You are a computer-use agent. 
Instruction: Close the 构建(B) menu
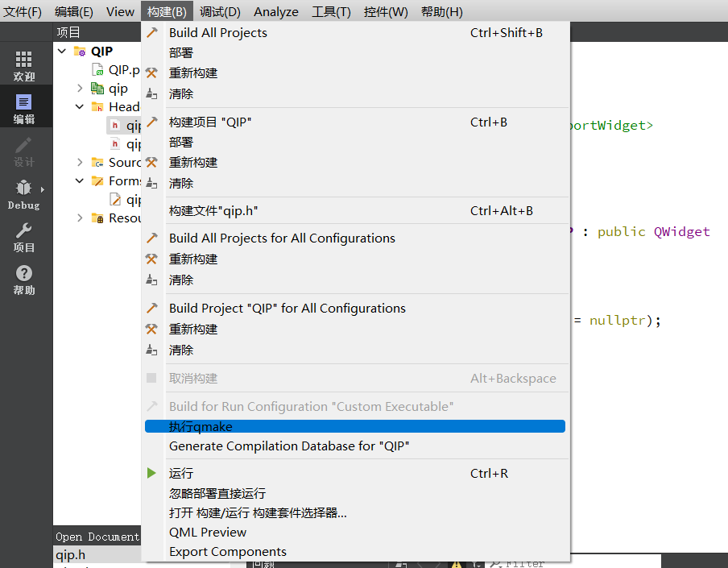coord(167,11)
